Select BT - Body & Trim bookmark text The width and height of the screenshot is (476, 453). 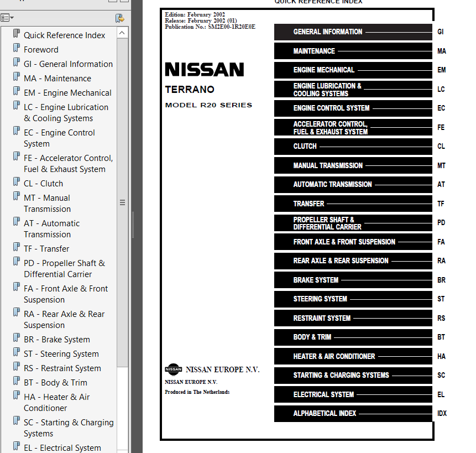55,383
